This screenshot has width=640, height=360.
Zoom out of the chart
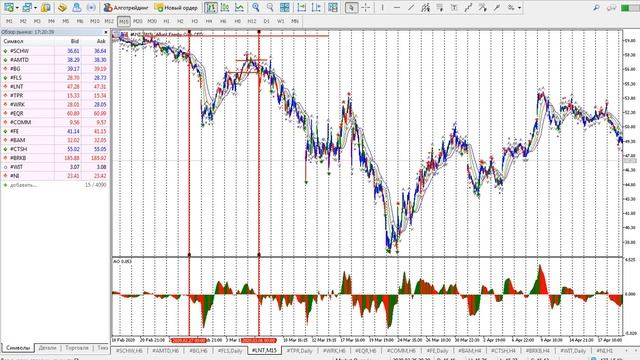click(x=270, y=7)
